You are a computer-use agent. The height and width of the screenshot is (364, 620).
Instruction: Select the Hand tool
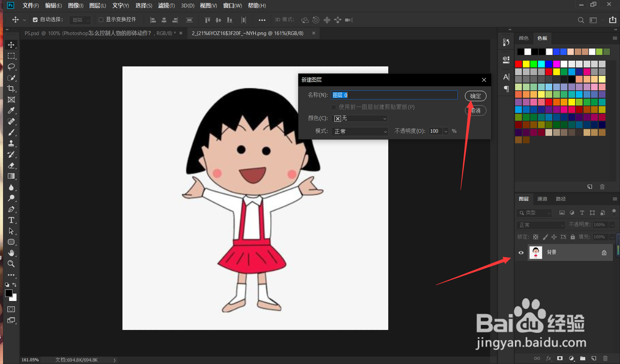pyautogui.click(x=11, y=253)
